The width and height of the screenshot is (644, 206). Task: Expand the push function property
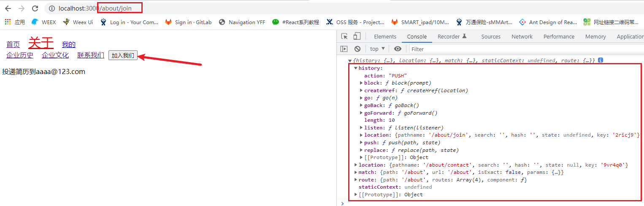361,143
